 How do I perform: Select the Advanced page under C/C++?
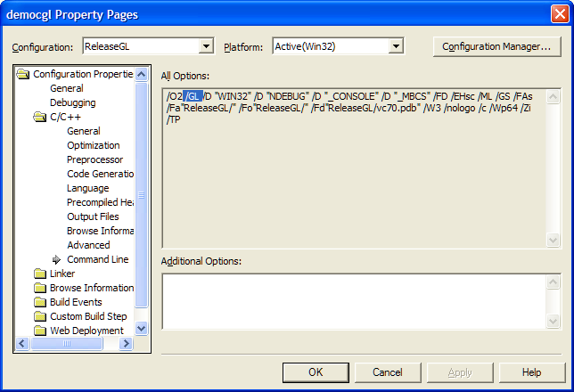[88, 245]
